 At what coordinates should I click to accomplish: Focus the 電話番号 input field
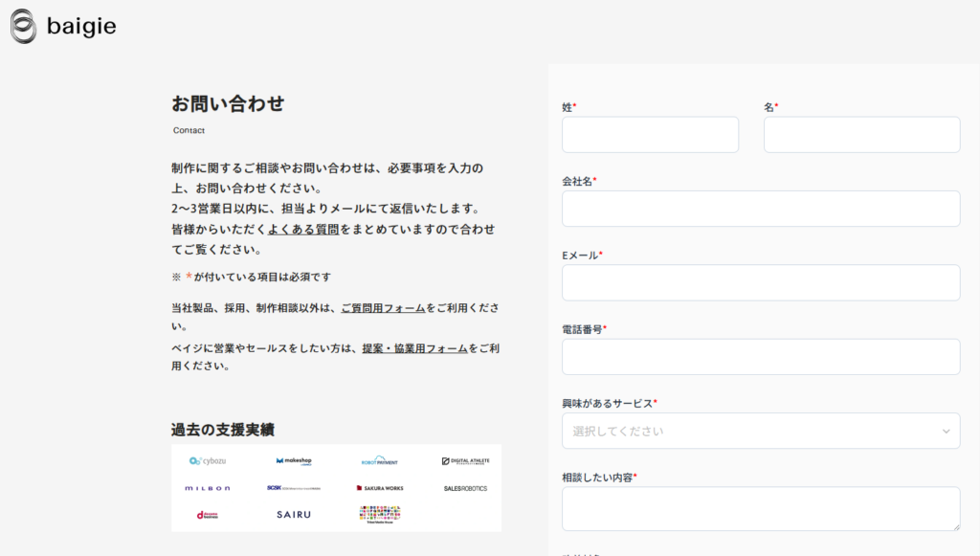pyautogui.click(x=761, y=357)
